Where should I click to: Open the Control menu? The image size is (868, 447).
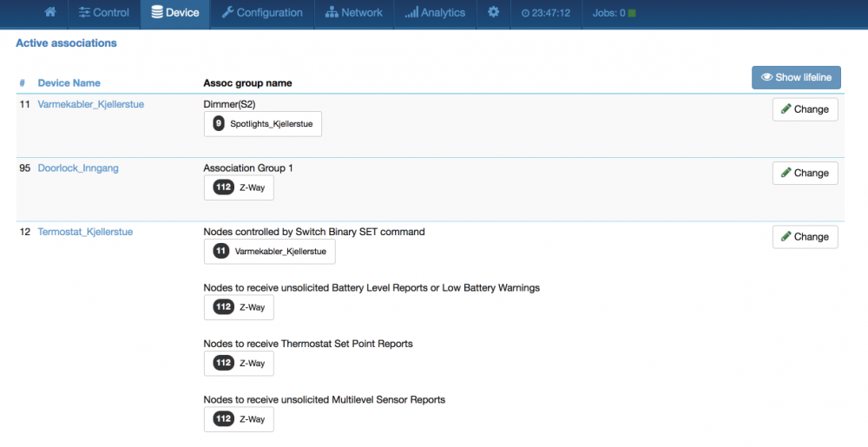(x=103, y=13)
